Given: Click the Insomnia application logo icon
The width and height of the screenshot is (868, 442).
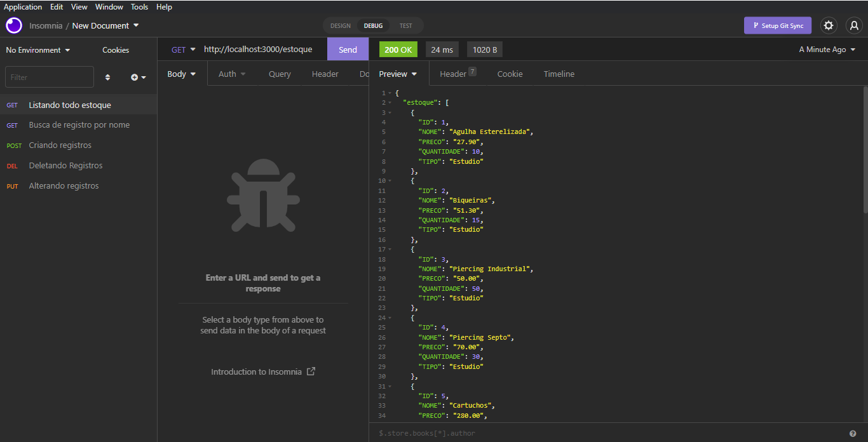Looking at the screenshot, I should [x=14, y=25].
